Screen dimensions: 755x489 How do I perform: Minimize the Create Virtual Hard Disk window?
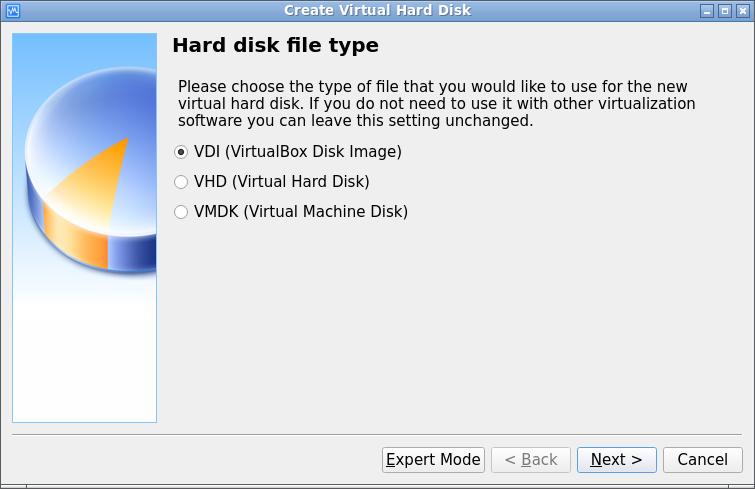coord(708,10)
